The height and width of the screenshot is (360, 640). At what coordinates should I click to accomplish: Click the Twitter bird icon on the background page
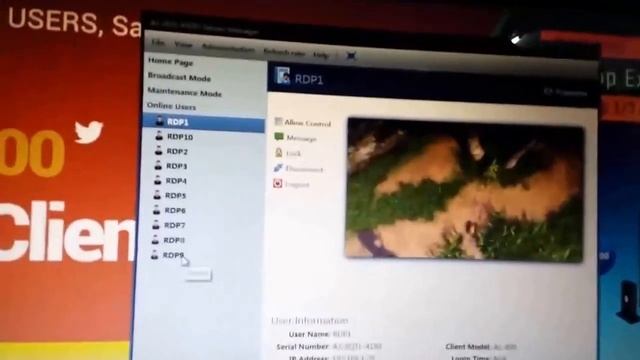tap(88, 132)
